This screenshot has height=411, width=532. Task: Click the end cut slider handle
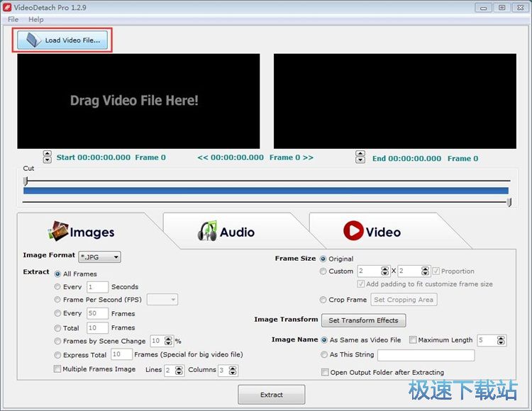(x=509, y=203)
